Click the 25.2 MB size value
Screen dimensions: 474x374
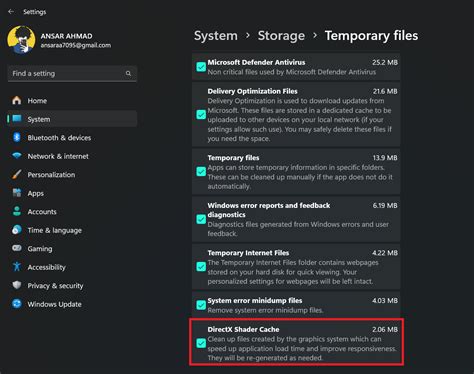385,62
